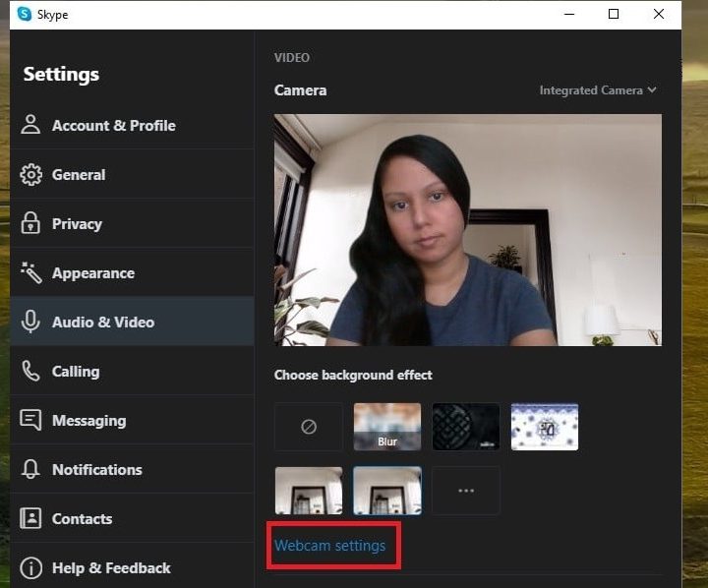The image size is (708, 588).
Task: Click the Settings heading text
Action: tap(61, 75)
